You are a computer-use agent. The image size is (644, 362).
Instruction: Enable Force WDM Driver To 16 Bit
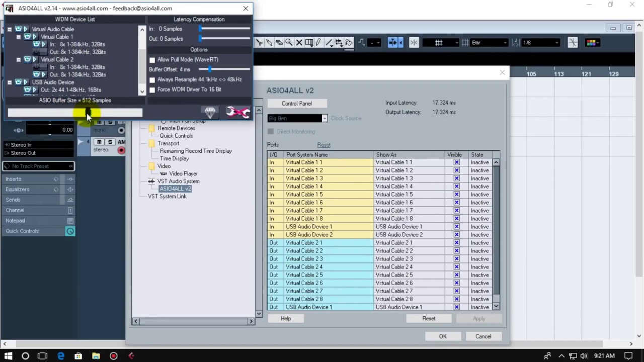click(x=152, y=90)
